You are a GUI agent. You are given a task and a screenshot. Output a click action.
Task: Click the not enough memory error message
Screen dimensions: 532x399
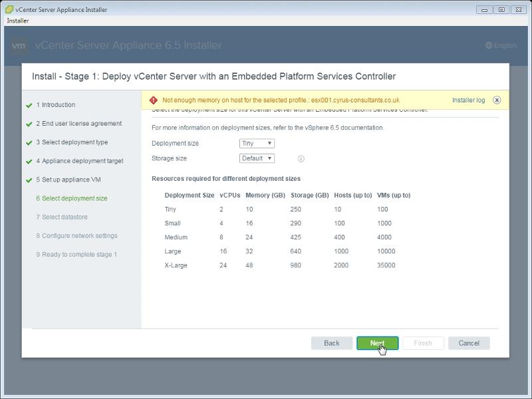[x=281, y=100]
